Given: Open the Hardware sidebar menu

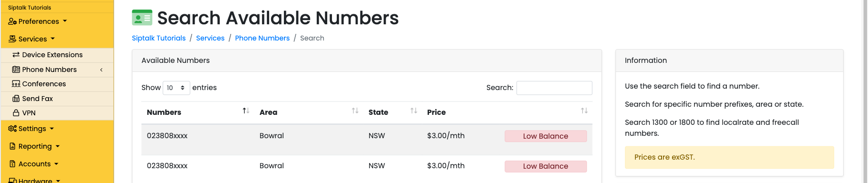Looking at the screenshot, I should (x=34, y=181).
